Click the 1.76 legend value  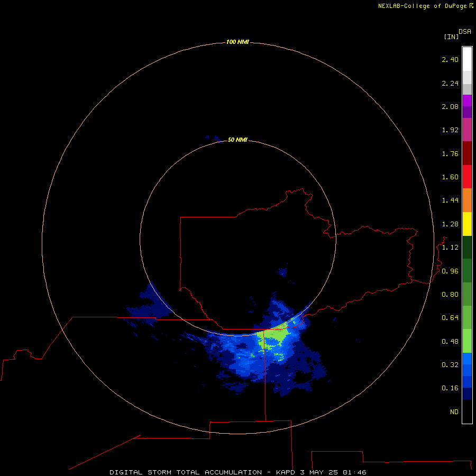450,153
